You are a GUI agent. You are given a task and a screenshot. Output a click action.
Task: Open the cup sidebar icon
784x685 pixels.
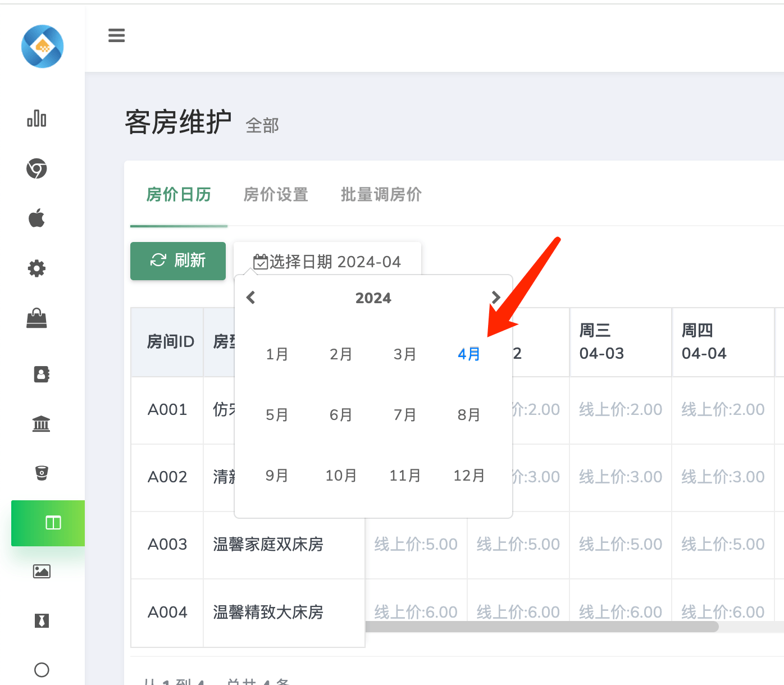point(42,473)
